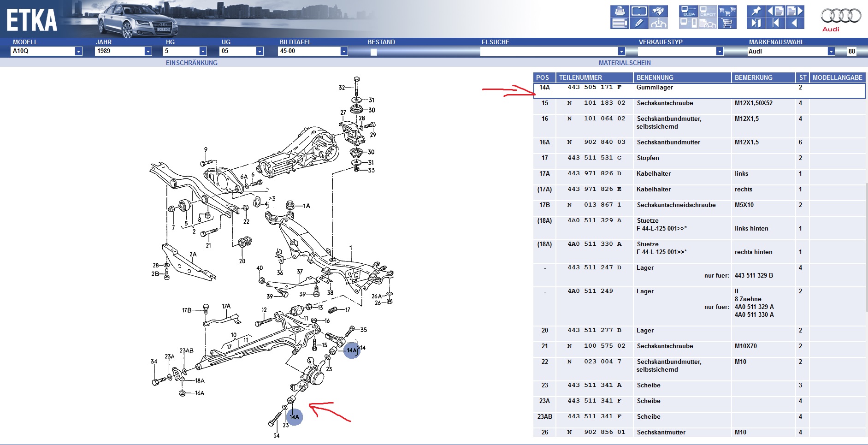
Task: Click the pushpin icon
Action: tap(756, 11)
